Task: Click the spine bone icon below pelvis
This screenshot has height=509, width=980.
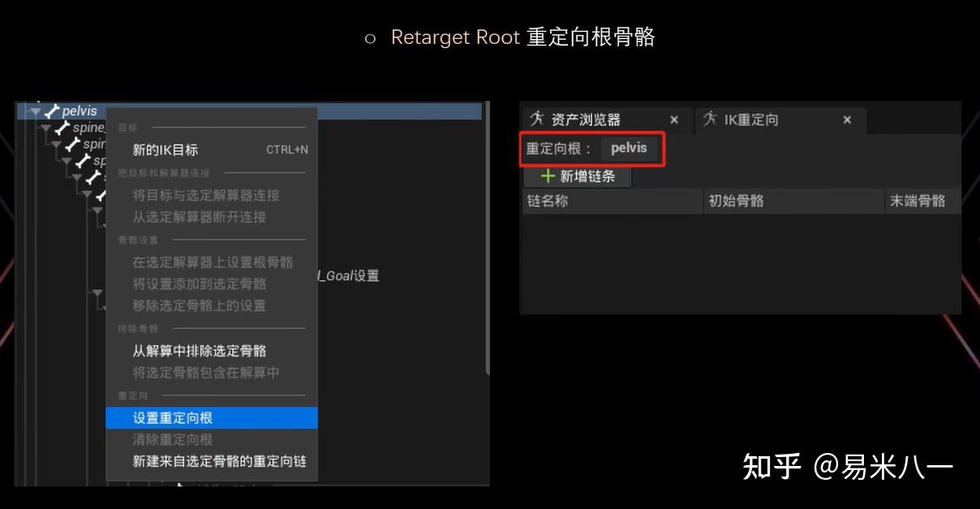Action: (63, 127)
